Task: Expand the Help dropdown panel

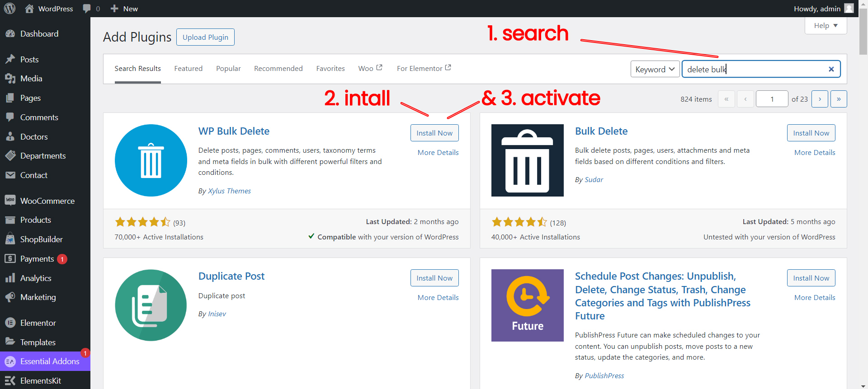Action: [x=826, y=25]
